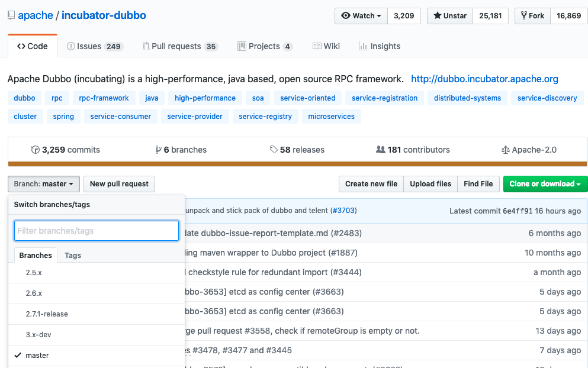Screen dimensions: 588x368
Task: Unstar the incubator-dubbo repository
Action: point(449,16)
